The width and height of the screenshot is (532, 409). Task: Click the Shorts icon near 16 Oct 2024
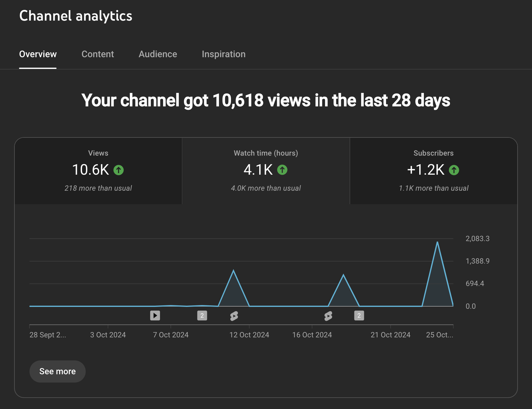click(328, 316)
